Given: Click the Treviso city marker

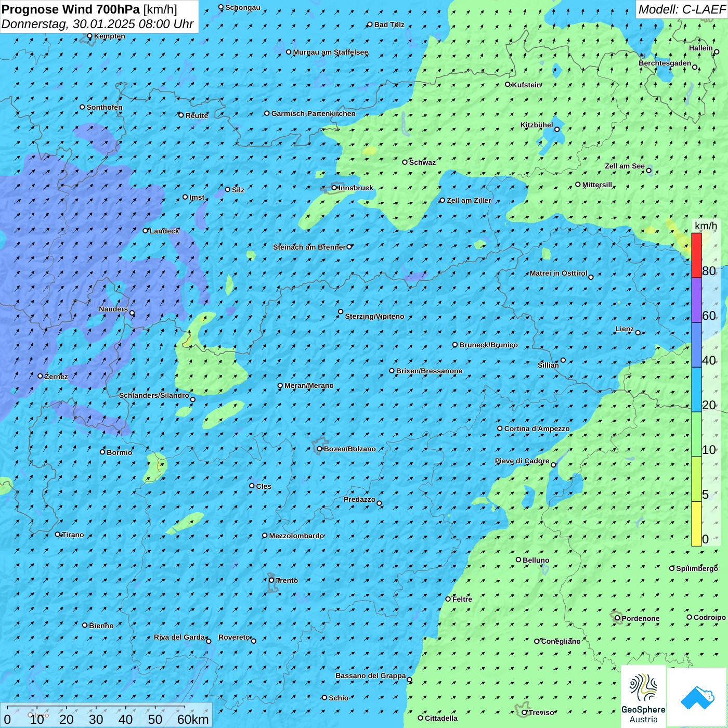Looking at the screenshot, I should point(525,712).
